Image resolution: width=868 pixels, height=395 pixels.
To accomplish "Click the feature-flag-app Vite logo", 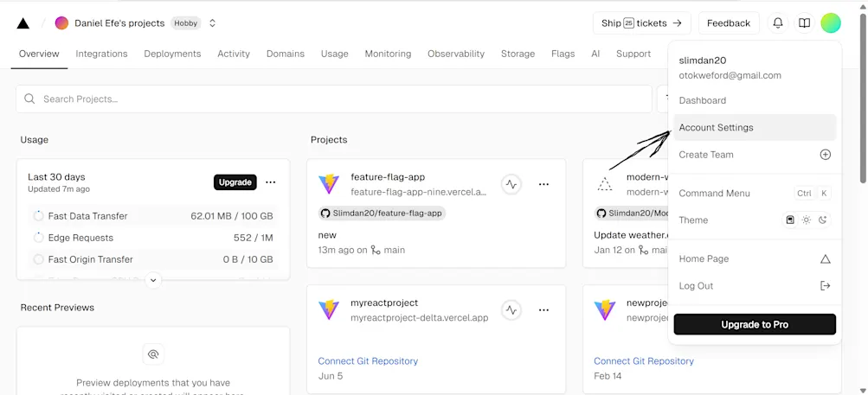I will [x=329, y=184].
